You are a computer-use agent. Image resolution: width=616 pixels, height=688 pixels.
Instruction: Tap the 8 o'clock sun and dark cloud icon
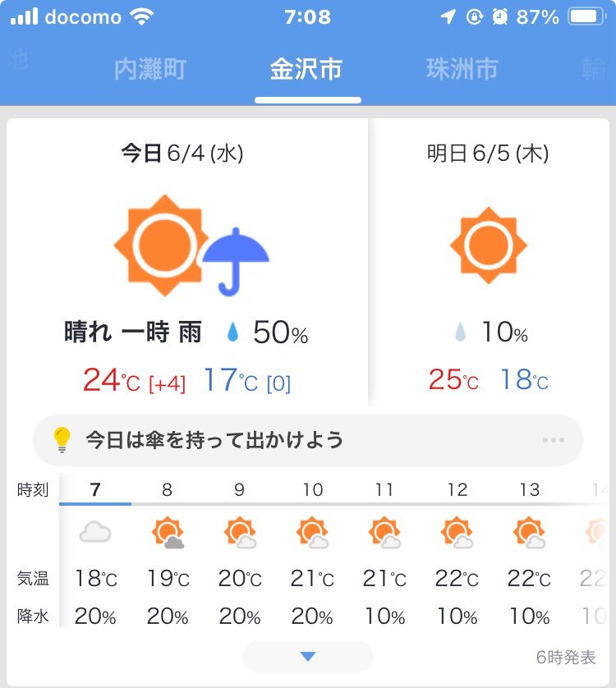168,533
